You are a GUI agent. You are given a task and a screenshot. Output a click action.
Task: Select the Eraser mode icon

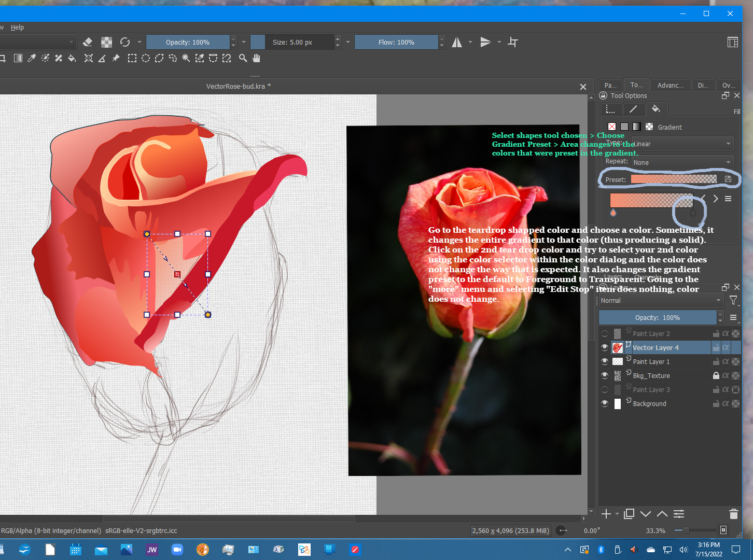pyautogui.click(x=88, y=42)
